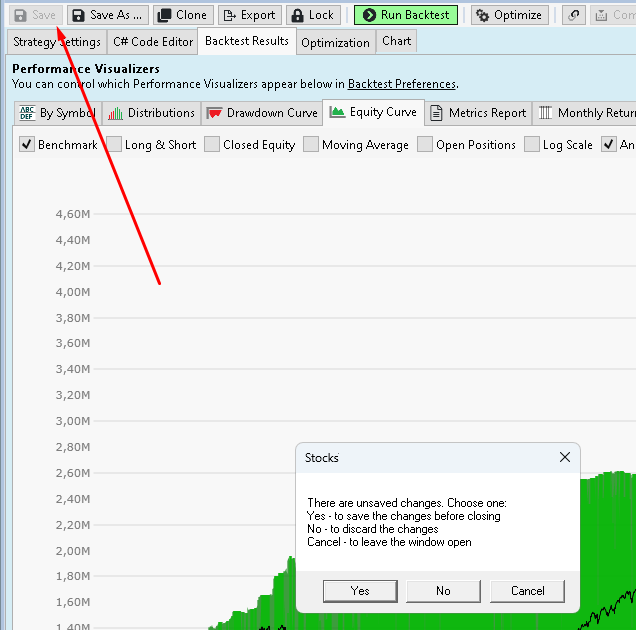Uncheck the Benchmark checkbox
Image resolution: width=636 pixels, height=630 pixels.
27,145
